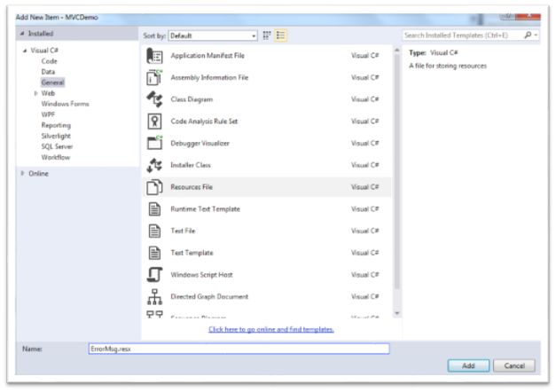Select the General category

pyautogui.click(x=52, y=82)
